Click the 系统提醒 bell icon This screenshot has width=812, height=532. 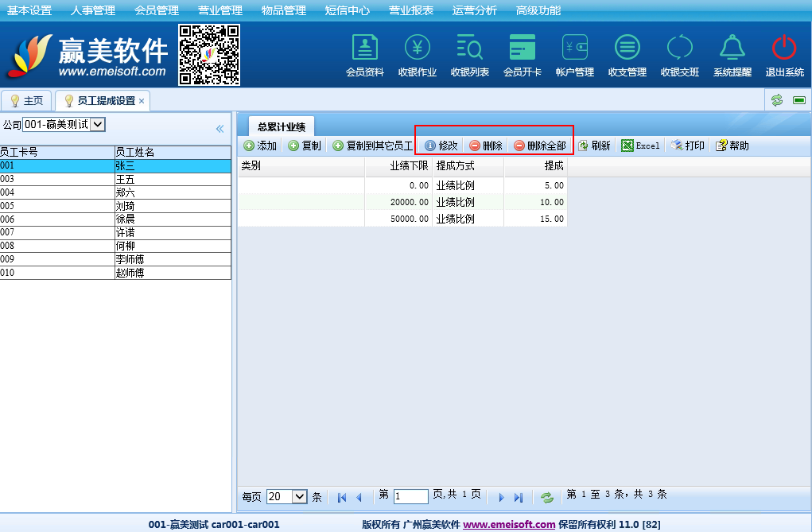tap(732, 49)
